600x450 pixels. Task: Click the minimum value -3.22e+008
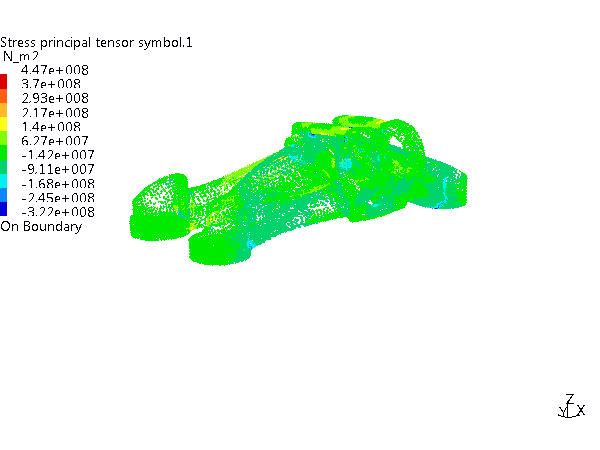(x=58, y=212)
